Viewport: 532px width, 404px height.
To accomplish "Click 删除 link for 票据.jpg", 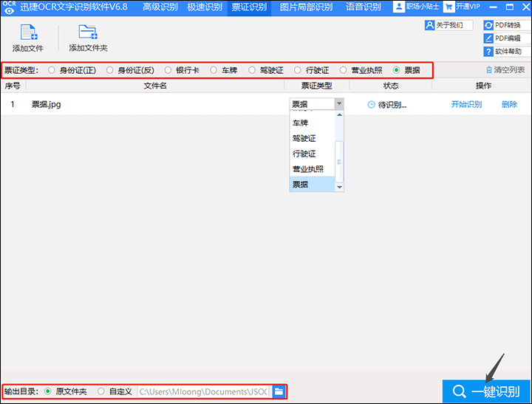I will tap(509, 104).
